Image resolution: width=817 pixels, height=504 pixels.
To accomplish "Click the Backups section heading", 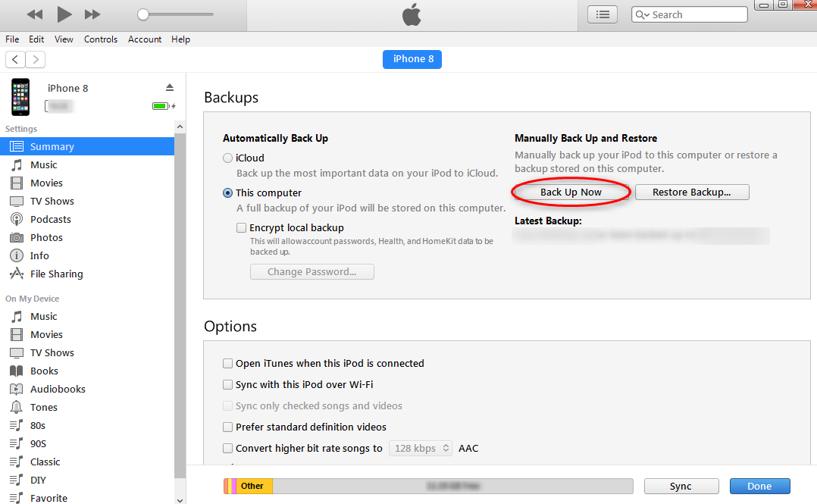I will tap(231, 98).
